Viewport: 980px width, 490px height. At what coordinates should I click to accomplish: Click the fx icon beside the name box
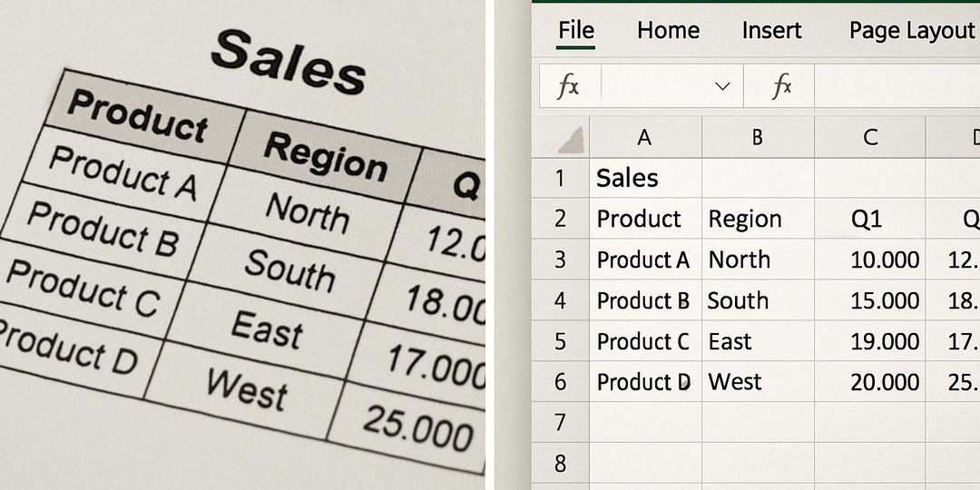pyautogui.click(x=568, y=87)
